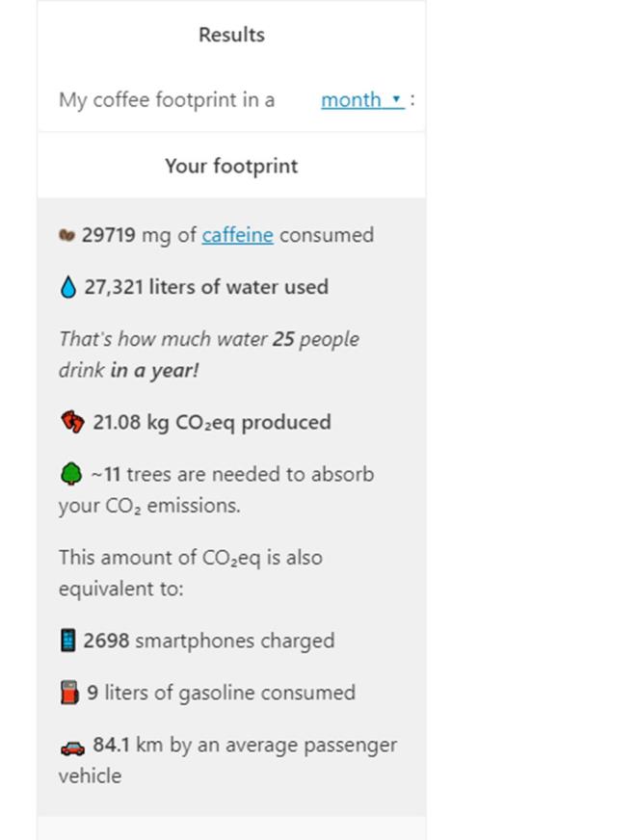Click the "My coffee footprint in a" label

[167, 100]
